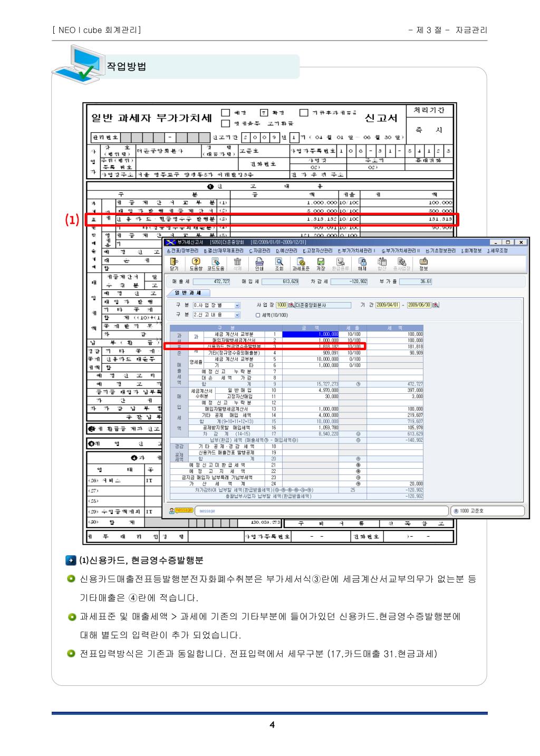Open the A.전표/장부관리 menu
Image resolution: width=540 pixels, height=756 pixels.
click(182, 251)
